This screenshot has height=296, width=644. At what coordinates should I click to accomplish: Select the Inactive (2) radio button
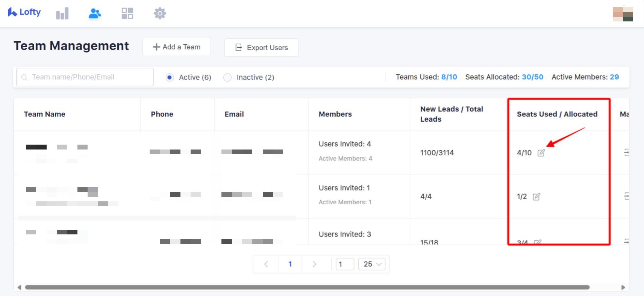227,77
